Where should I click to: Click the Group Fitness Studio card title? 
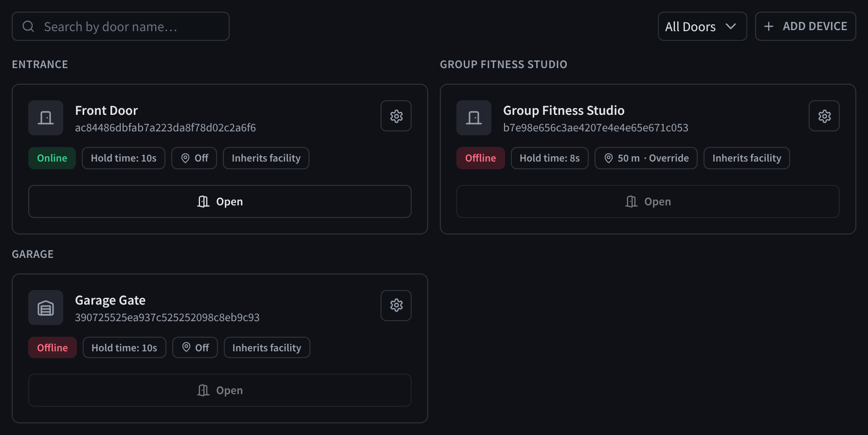(x=564, y=110)
